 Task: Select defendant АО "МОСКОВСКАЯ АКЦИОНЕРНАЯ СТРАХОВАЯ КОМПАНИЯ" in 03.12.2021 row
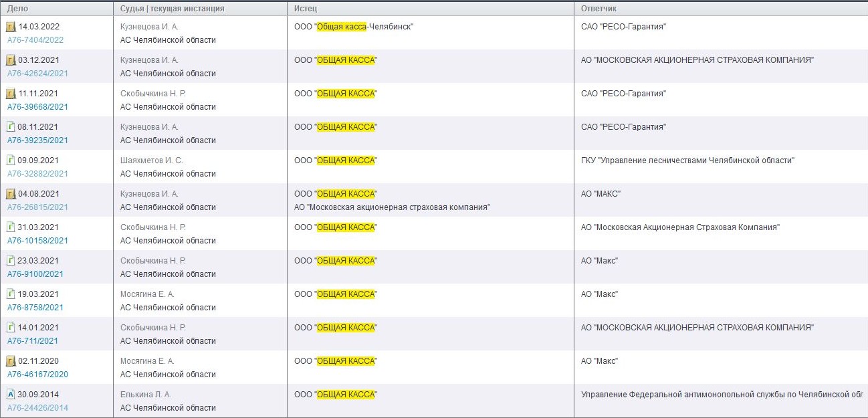(697, 60)
